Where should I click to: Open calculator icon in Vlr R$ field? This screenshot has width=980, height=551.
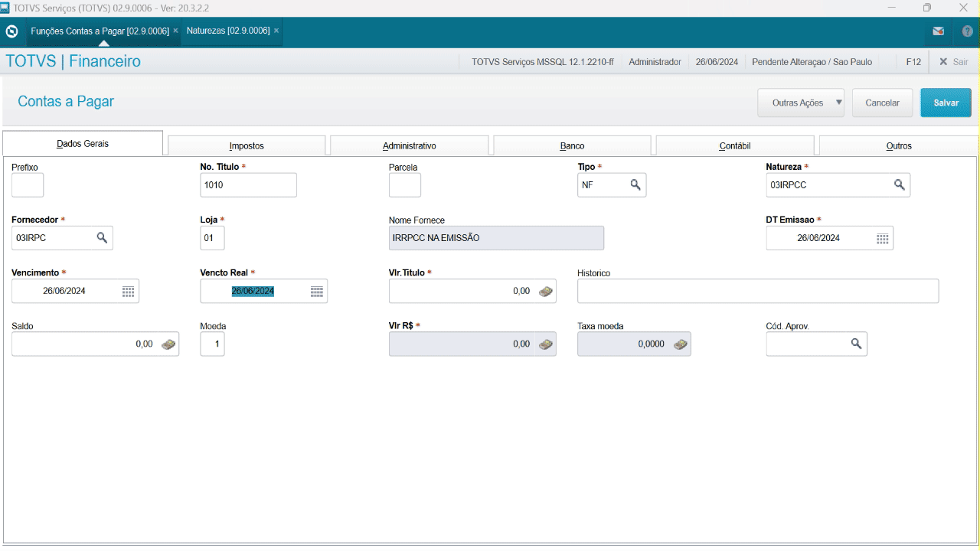coord(546,344)
